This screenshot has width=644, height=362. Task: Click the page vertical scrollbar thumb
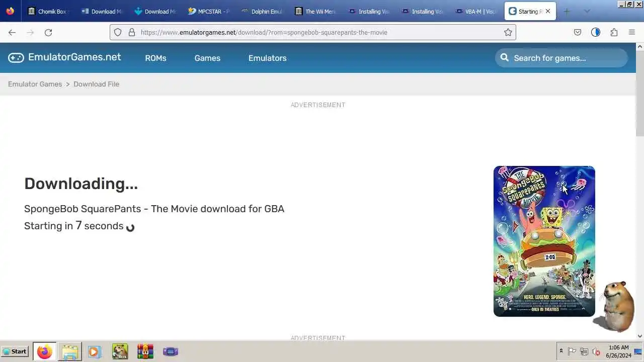640,93
